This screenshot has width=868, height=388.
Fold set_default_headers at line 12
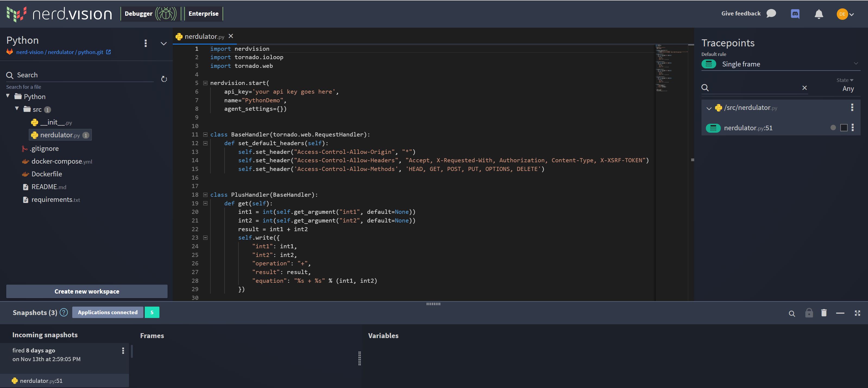coord(205,143)
